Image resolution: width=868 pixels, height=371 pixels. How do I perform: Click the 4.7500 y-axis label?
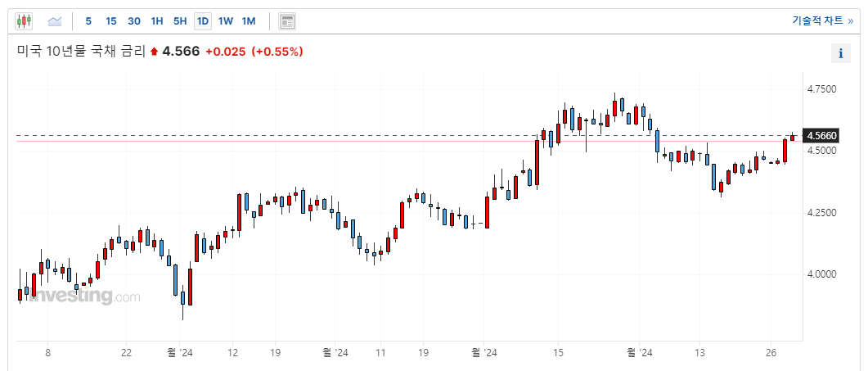click(x=822, y=89)
